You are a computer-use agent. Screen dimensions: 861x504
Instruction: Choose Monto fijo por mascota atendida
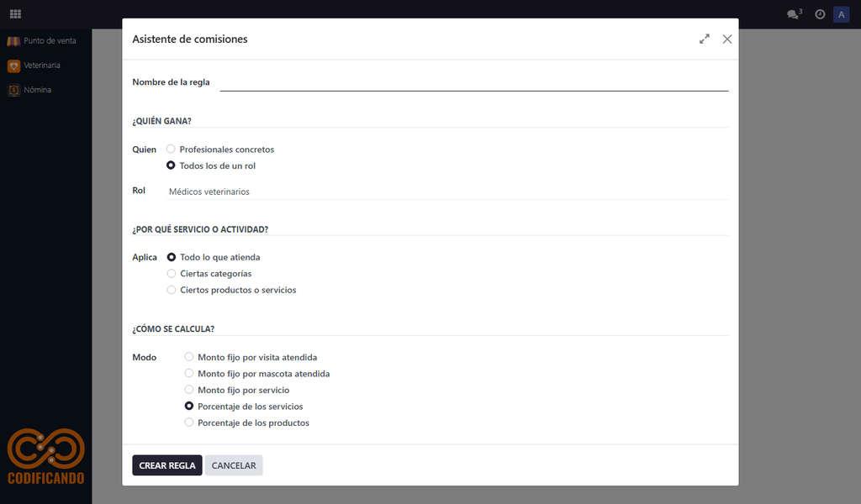[189, 373]
